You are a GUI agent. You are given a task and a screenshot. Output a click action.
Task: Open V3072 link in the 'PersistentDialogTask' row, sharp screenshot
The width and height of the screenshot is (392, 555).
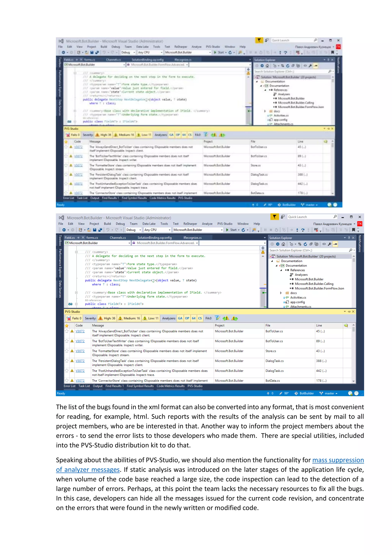80,361
